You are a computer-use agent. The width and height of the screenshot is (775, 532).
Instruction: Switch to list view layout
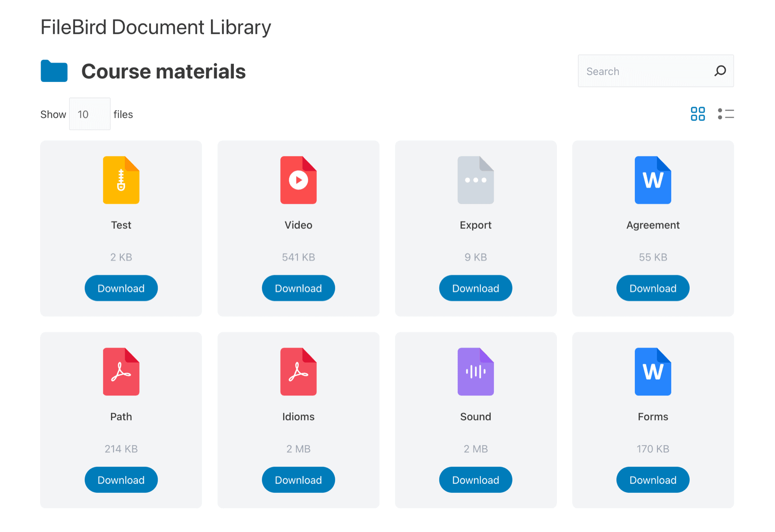725,114
